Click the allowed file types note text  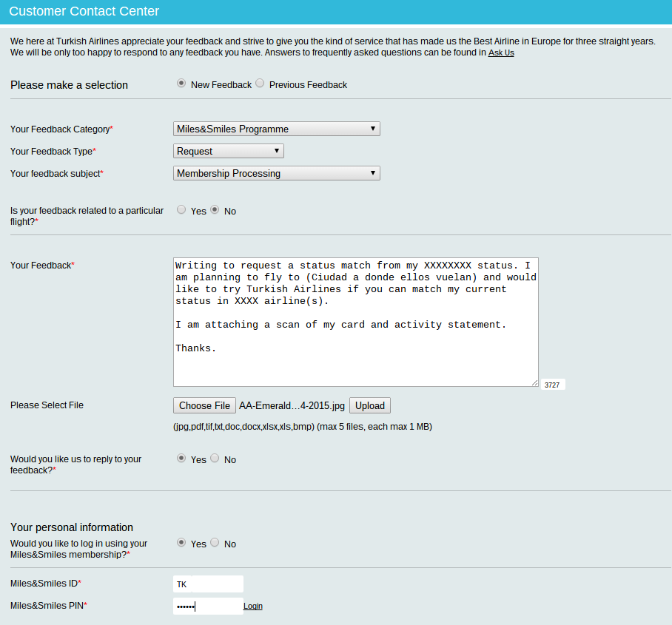coord(303,427)
